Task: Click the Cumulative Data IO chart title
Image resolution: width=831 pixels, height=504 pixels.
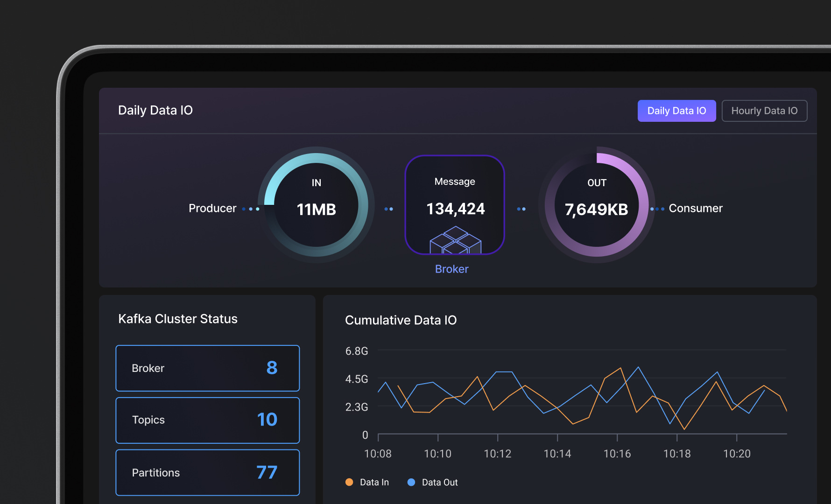Action: (401, 320)
